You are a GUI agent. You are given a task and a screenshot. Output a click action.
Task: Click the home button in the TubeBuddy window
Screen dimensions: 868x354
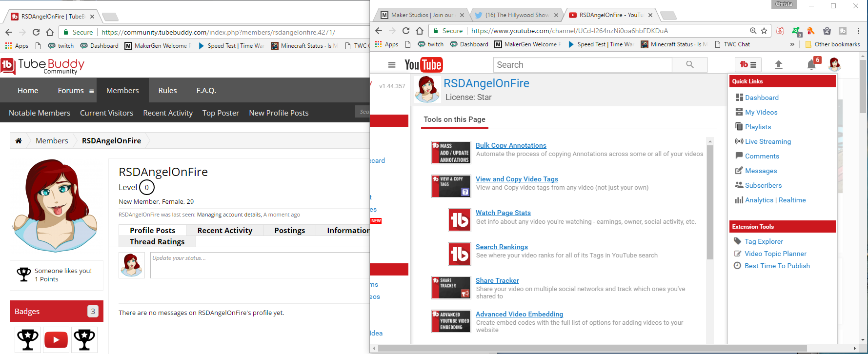point(50,32)
